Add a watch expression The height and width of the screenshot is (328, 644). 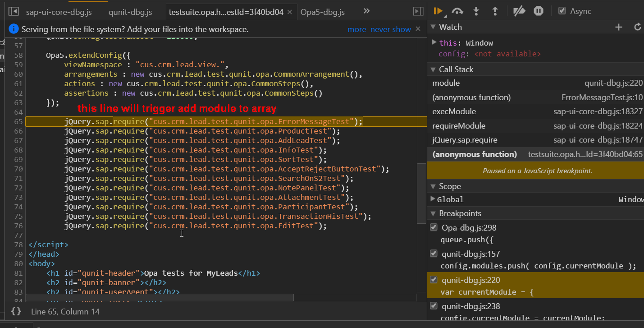(619, 27)
